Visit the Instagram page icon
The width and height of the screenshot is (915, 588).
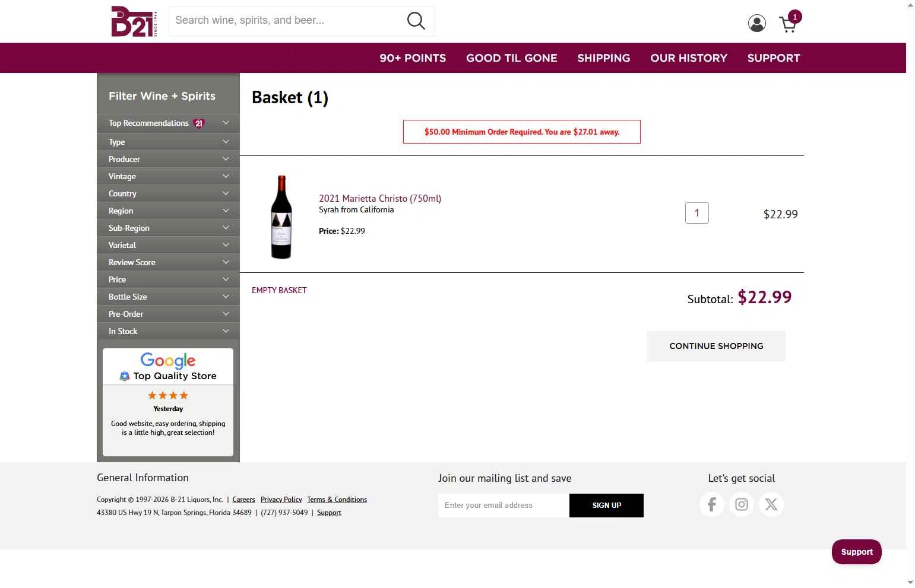742,504
